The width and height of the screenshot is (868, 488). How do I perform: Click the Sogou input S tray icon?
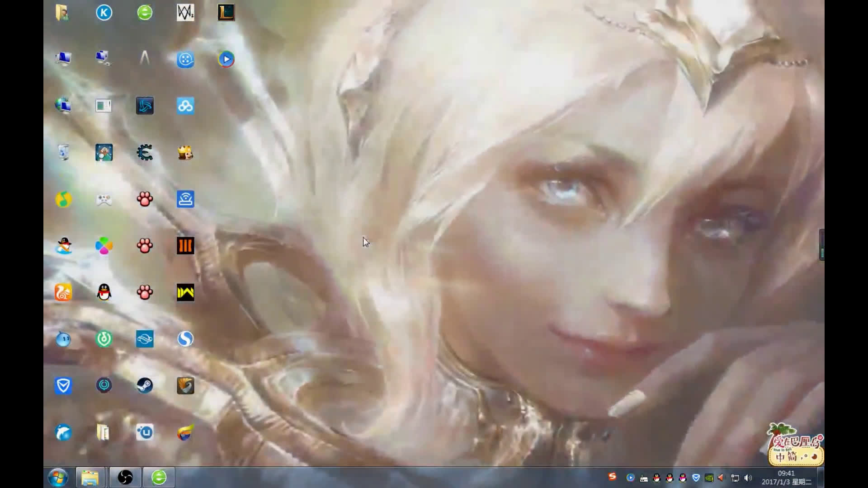612,476
